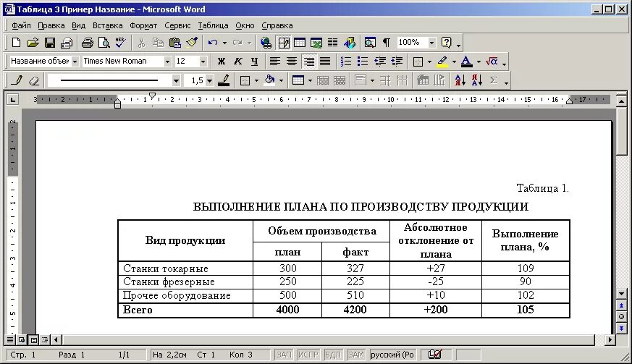The width and height of the screenshot is (632, 364).
Task: Open the style dropdown 'Название объек'
Action: point(75,62)
